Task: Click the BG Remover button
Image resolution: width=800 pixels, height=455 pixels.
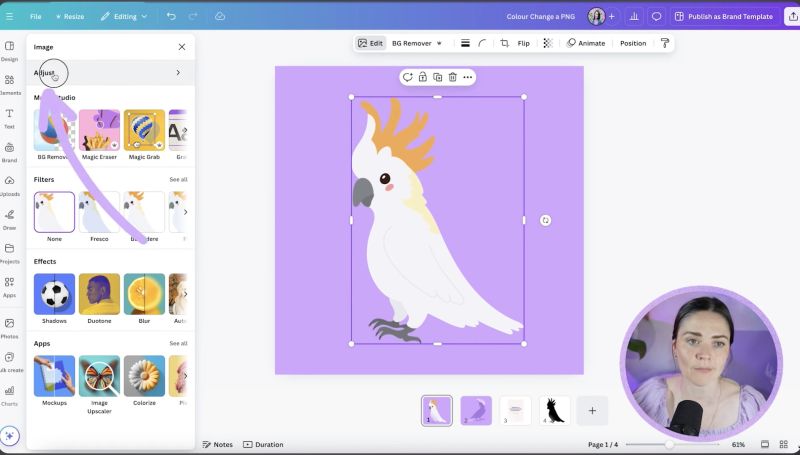Action: click(x=411, y=43)
